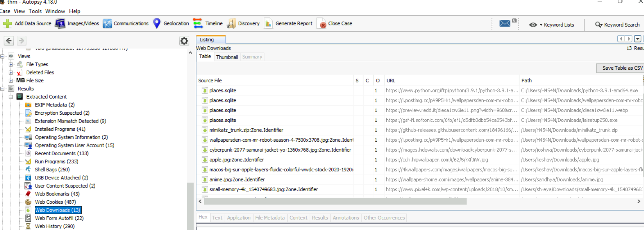The image size is (644, 230).
Task: Collapse the Extracted Content node
Action: [11, 97]
